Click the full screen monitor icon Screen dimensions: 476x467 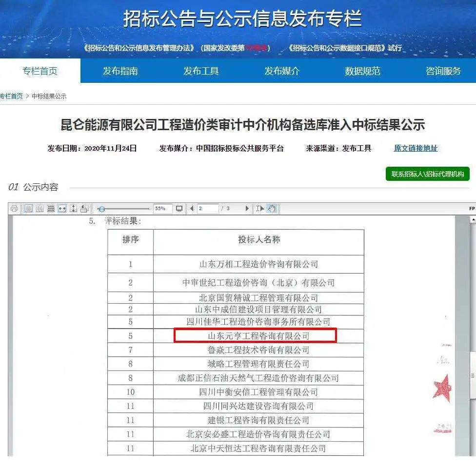click(x=179, y=209)
